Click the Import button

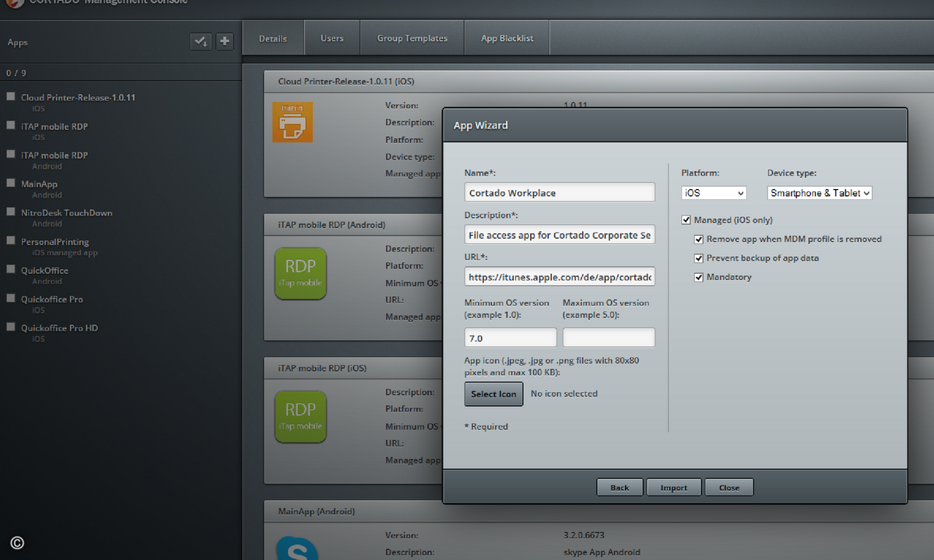(x=674, y=488)
